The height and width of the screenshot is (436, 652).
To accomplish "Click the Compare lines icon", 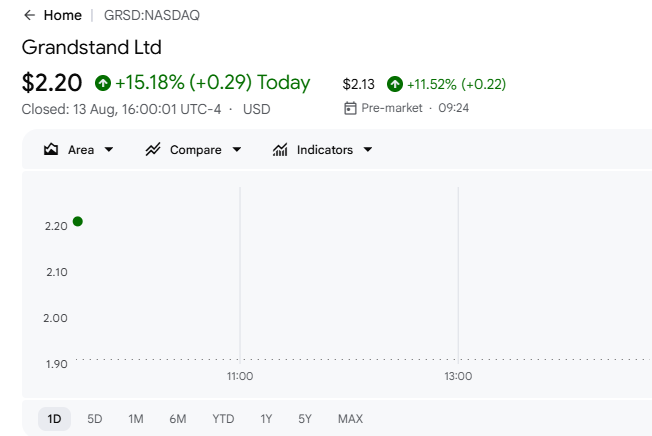I will 153,149.
